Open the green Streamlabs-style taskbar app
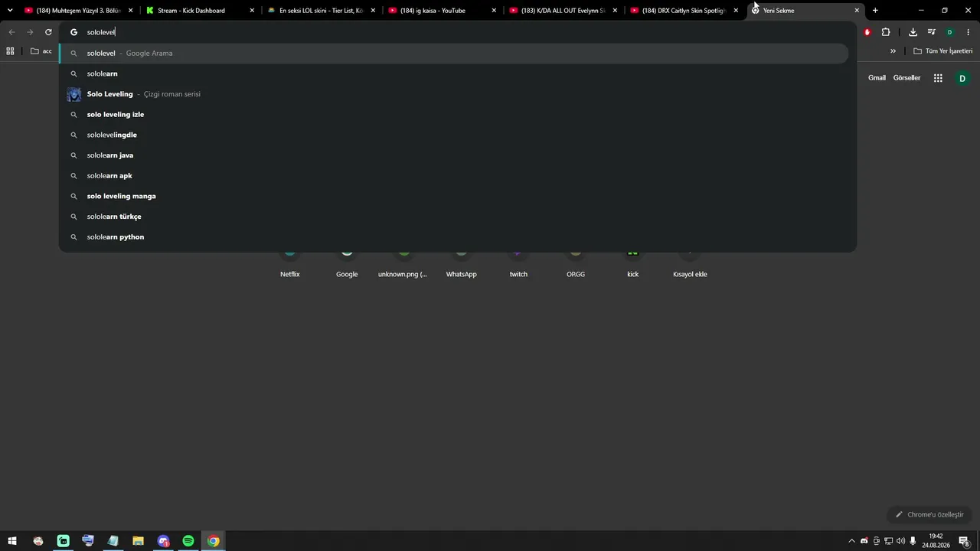This screenshot has width=980, height=551. [63, 541]
